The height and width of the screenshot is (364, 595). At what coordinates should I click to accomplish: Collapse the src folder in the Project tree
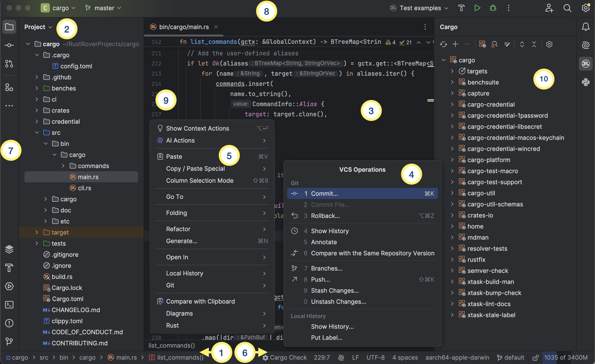[x=37, y=132]
